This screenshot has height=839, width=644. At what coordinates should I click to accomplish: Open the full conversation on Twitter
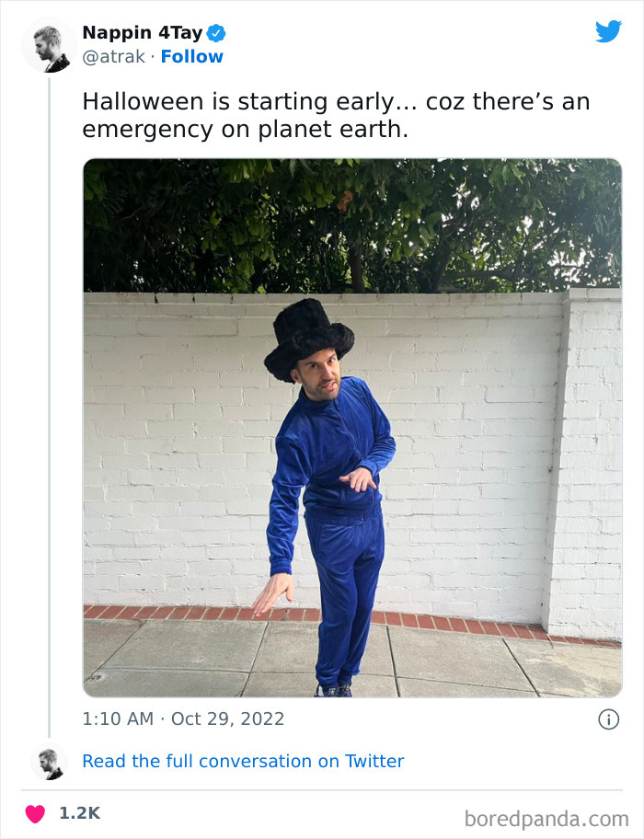[x=243, y=761]
